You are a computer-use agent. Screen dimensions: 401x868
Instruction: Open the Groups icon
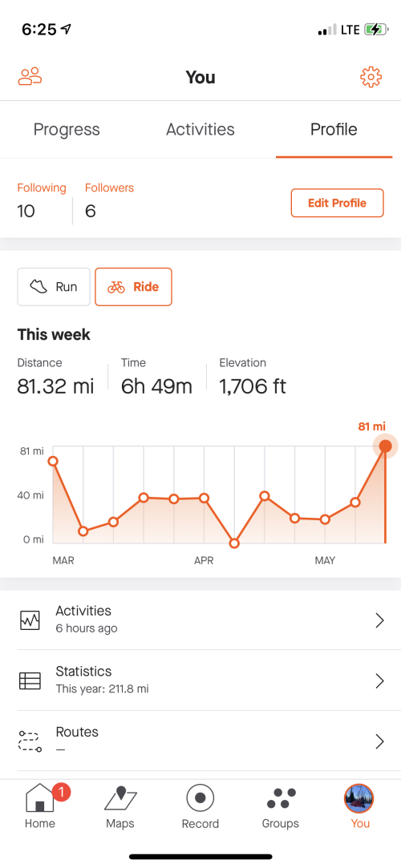[x=280, y=799]
